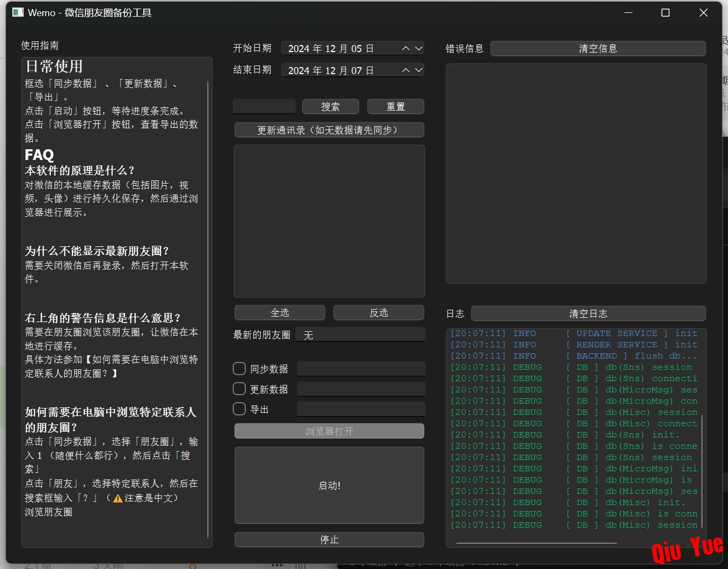Enable the 同步数据 checkbox
The image size is (728, 569).
(239, 368)
